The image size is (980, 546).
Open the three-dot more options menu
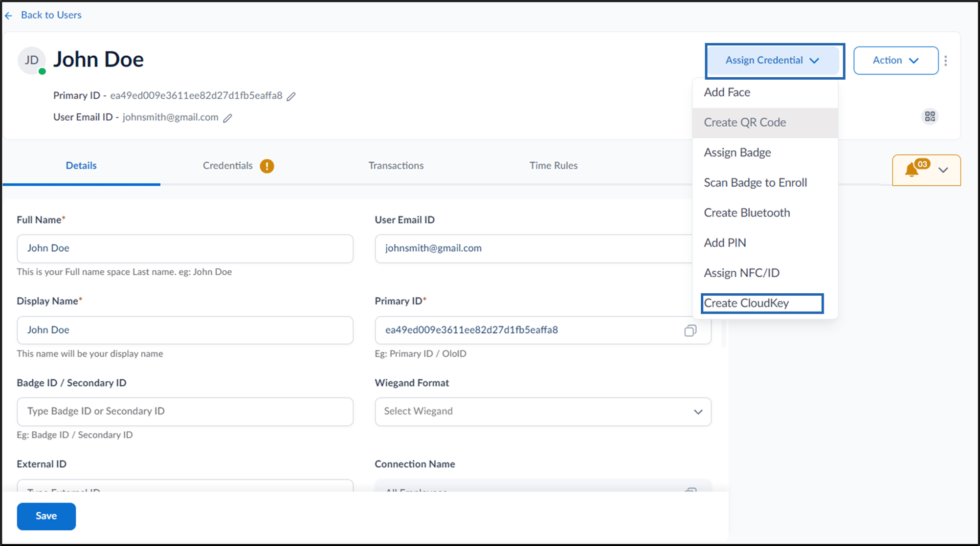click(x=945, y=61)
